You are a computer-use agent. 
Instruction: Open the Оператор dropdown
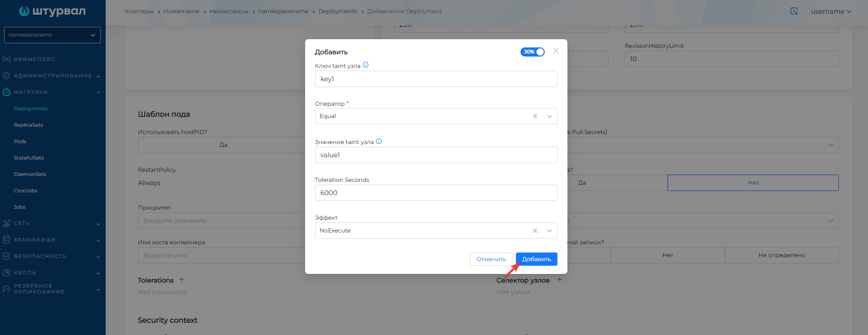[x=549, y=116]
